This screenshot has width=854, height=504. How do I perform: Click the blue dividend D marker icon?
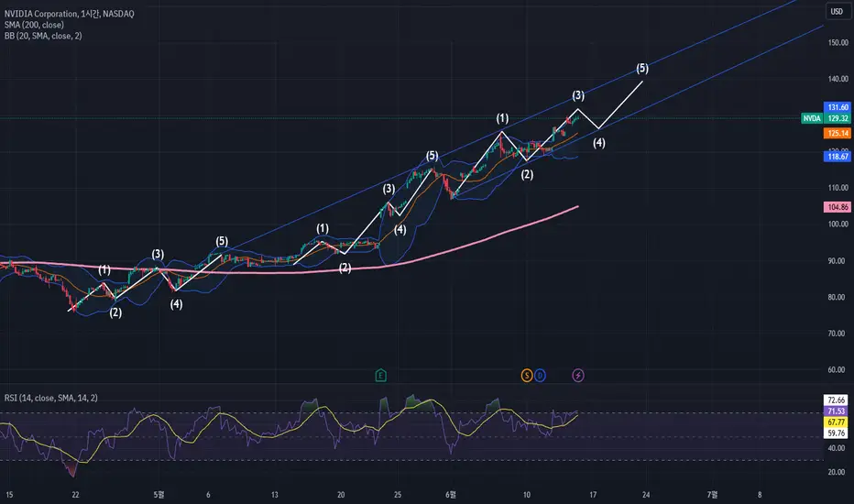click(x=540, y=375)
